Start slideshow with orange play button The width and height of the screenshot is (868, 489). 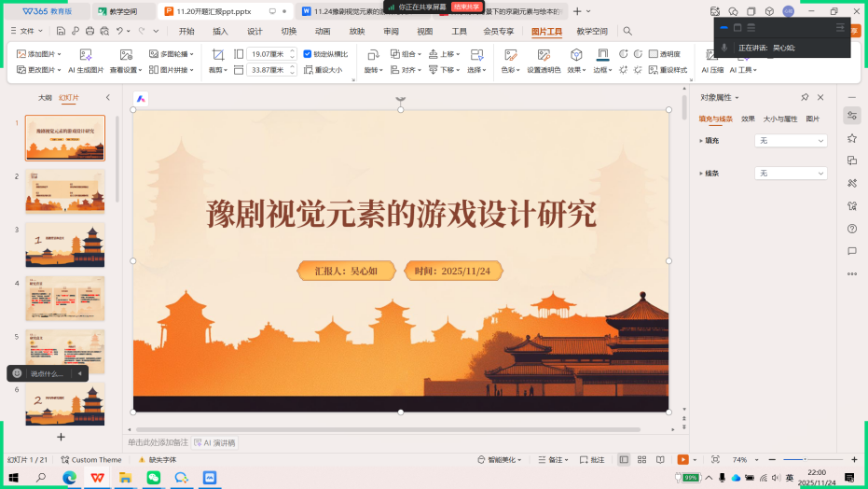click(682, 460)
